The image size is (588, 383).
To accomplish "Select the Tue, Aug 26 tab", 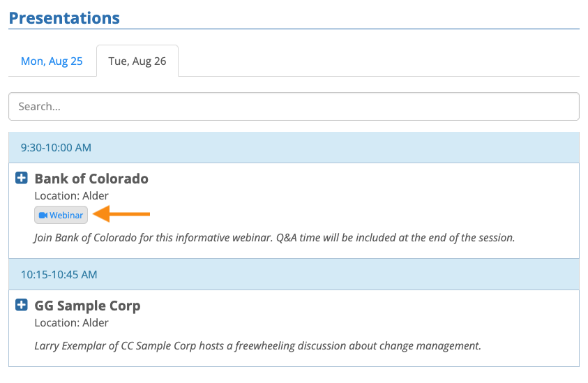I will 137,61.
